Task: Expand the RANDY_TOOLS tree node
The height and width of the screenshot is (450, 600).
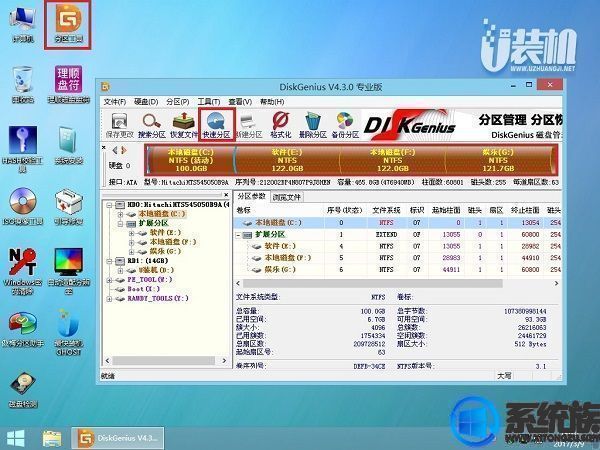Action: pos(109,298)
